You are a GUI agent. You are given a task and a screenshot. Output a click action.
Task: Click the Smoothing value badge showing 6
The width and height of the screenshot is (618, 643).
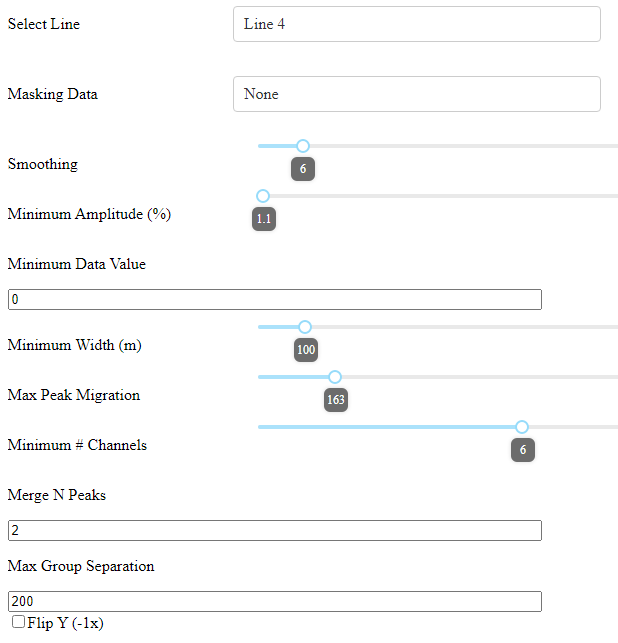pyautogui.click(x=303, y=169)
